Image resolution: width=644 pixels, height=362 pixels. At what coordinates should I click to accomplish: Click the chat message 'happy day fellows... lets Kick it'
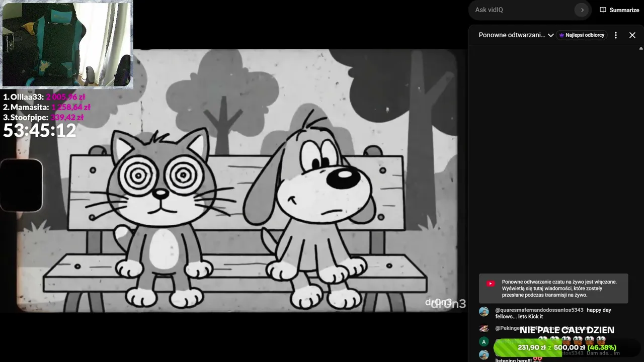tap(553, 313)
